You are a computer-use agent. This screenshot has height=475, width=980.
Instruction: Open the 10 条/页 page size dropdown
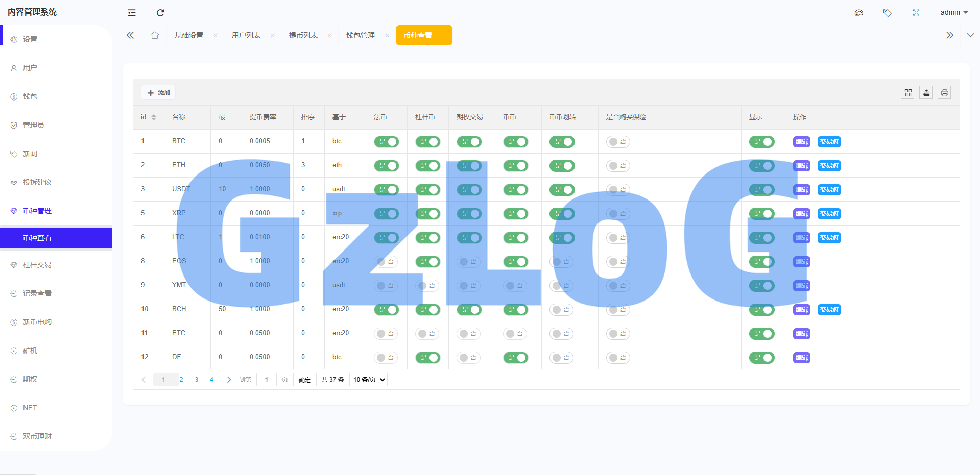(x=368, y=380)
